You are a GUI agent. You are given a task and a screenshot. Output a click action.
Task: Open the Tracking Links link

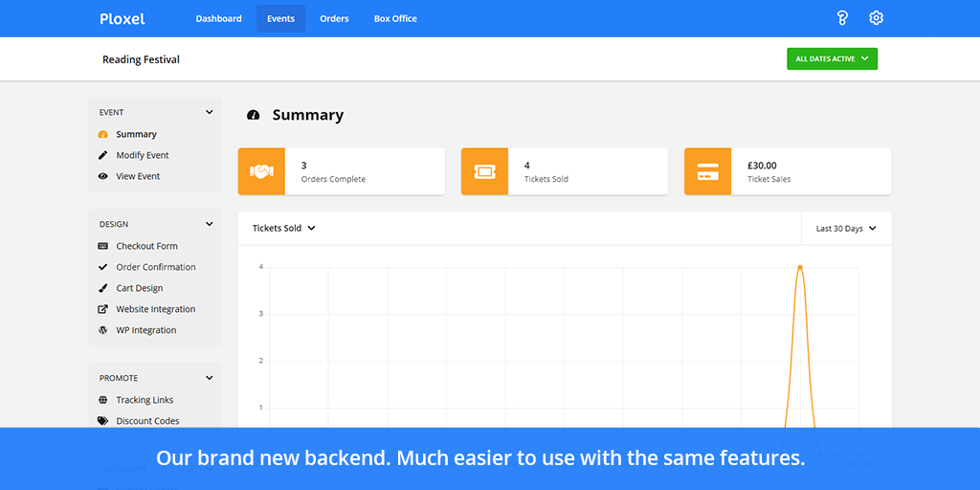145,400
